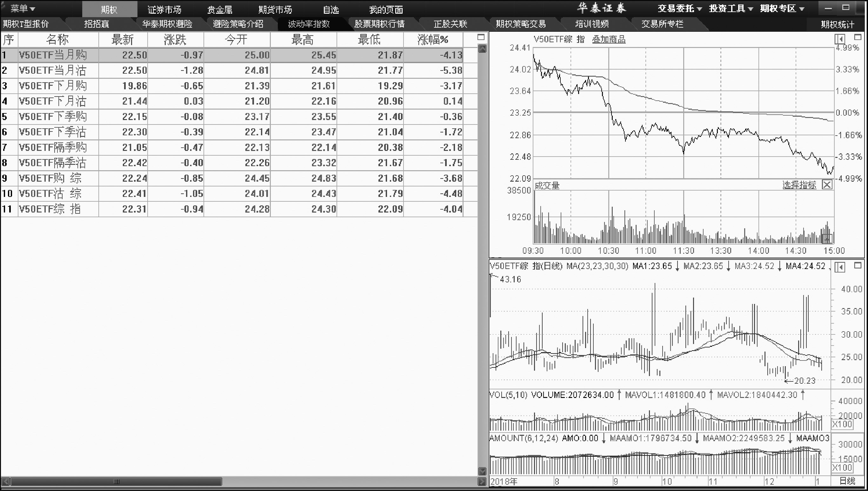
Task: Maximize the daily K-line chart panel
Action: (x=858, y=266)
